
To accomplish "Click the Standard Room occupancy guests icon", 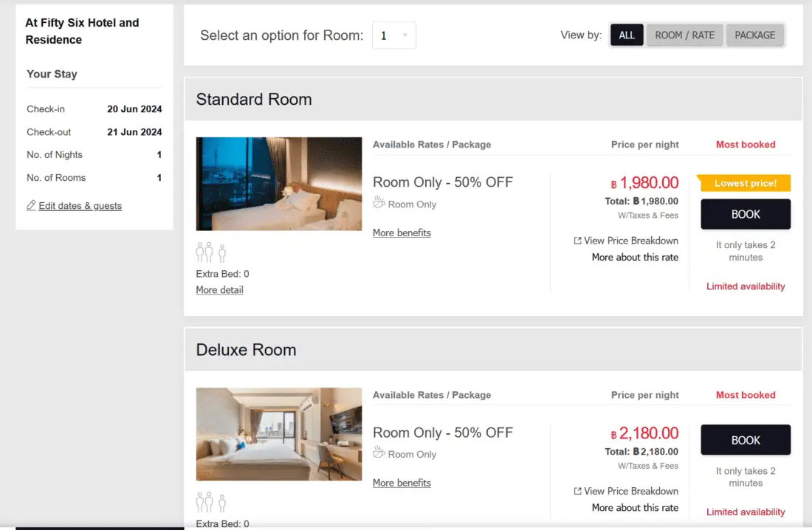I will (211, 252).
